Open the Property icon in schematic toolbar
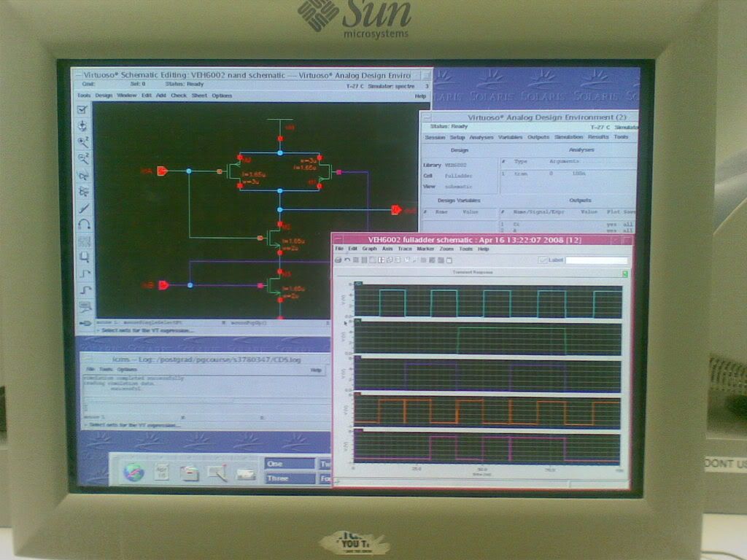This screenshot has width=747, height=560. point(85,241)
